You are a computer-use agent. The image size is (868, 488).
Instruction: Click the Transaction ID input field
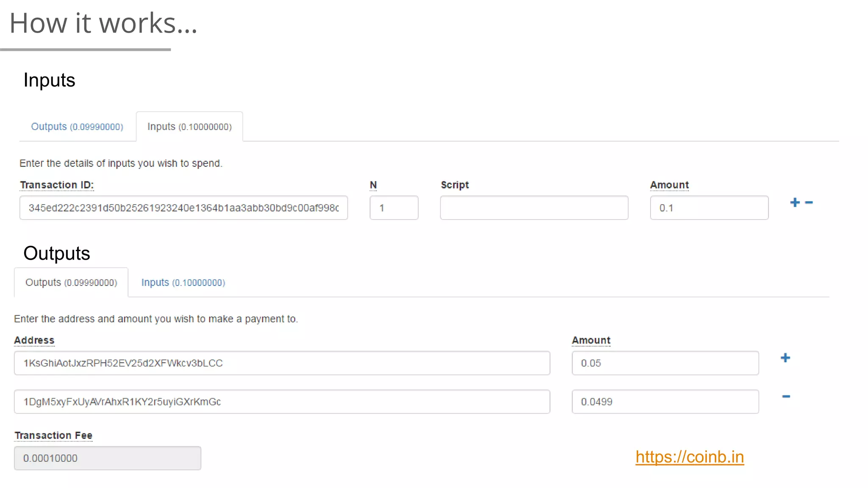(184, 208)
